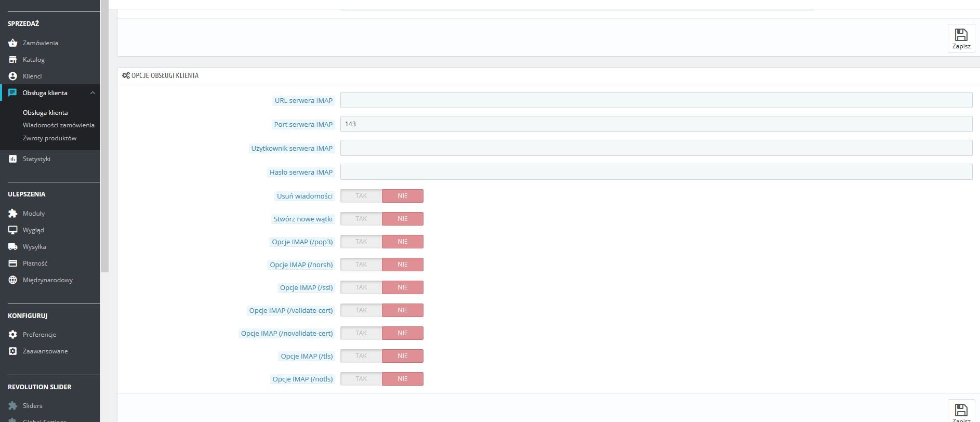This screenshot has height=422, width=980.
Task: Enable Stwórz nowe wątki with TAK
Action: [361, 219]
